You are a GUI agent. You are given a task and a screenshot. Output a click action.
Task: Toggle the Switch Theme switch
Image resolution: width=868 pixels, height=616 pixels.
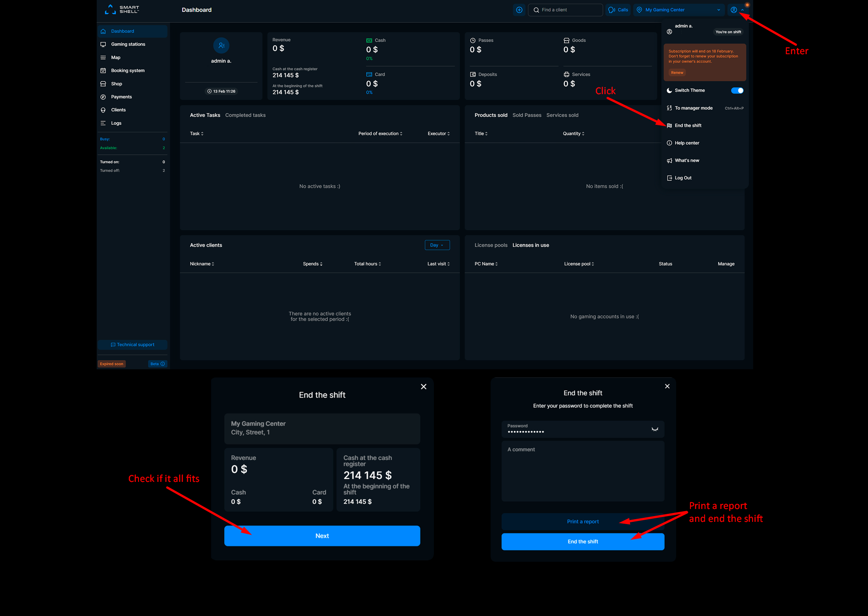[x=737, y=91]
